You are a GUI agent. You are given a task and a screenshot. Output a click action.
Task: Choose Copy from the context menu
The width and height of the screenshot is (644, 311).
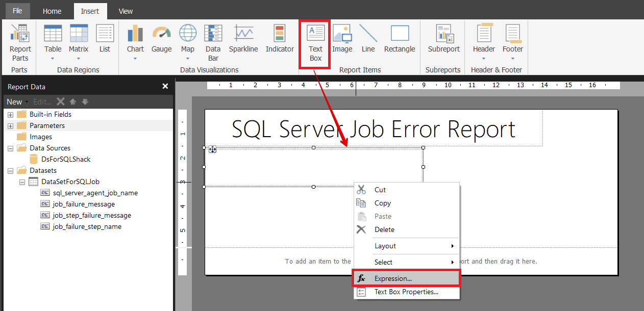click(x=407, y=203)
